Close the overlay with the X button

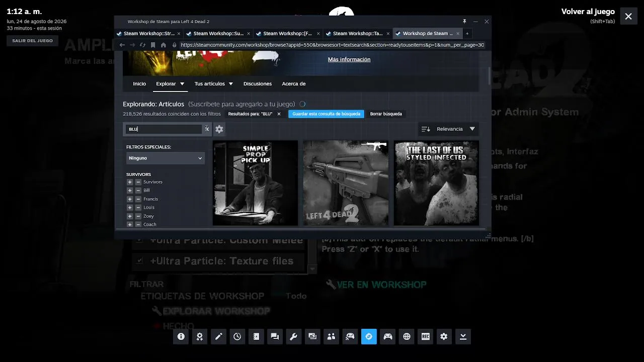click(x=628, y=16)
